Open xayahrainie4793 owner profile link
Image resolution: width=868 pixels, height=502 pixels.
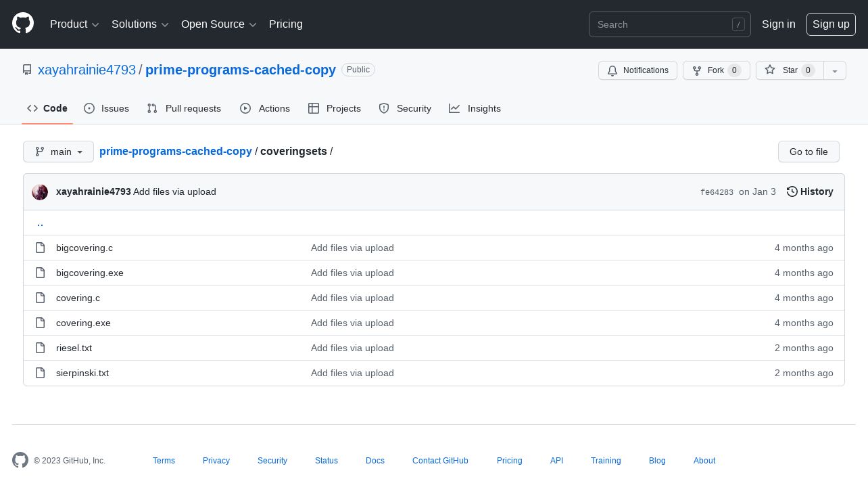point(87,70)
